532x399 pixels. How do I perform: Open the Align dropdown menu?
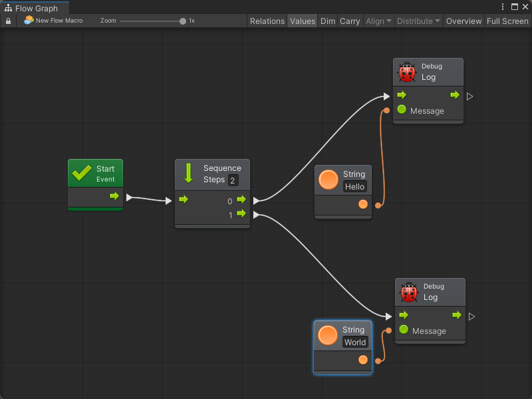(378, 21)
